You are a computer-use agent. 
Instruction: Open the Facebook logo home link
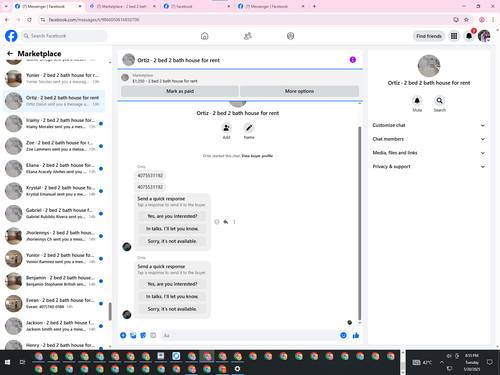[11, 36]
